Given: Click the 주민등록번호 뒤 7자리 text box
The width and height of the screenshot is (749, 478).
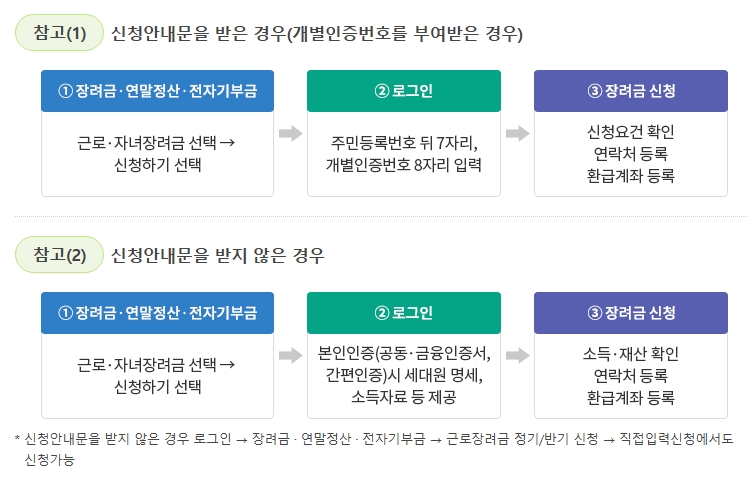Looking at the screenshot, I should [x=404, y=154].
